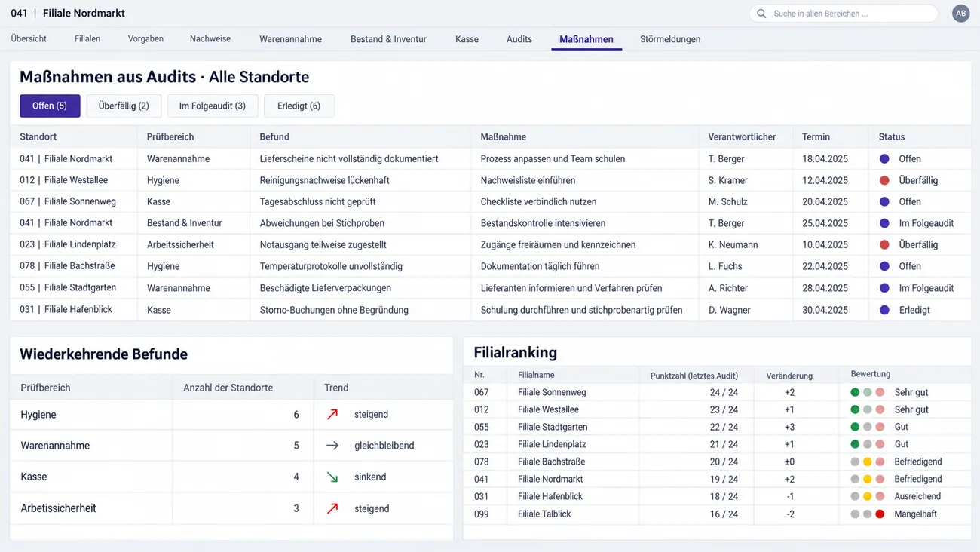The height and width of the screenshot is (552, 980).
Task: Click status dot for Storno-Buchungen row
Action: pos(884,310)
